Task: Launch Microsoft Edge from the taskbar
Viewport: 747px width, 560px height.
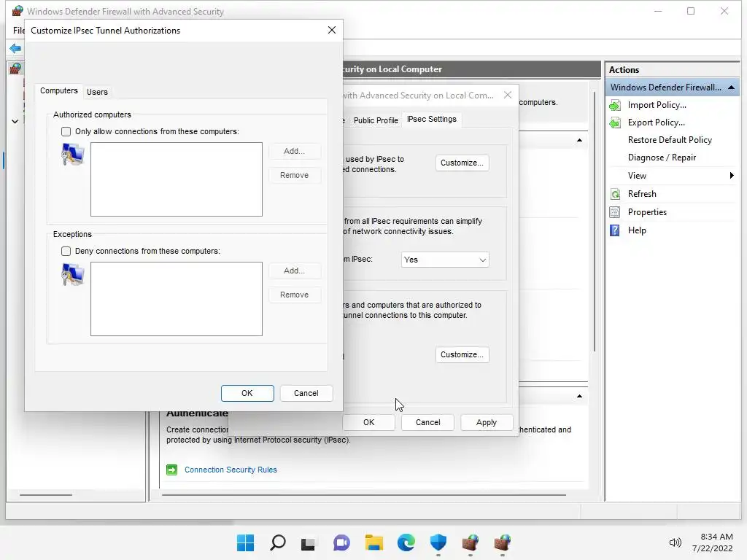Action: pyautogui.click(x=406, y=542)
